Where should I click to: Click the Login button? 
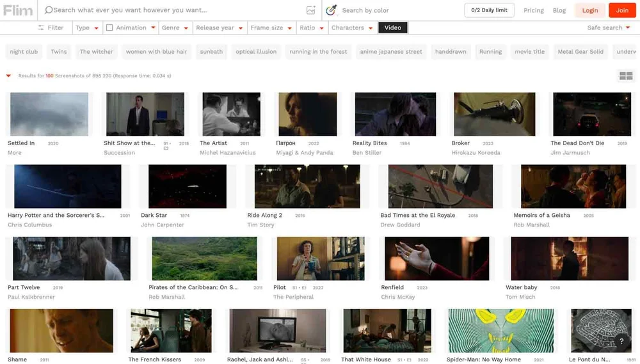590,10
